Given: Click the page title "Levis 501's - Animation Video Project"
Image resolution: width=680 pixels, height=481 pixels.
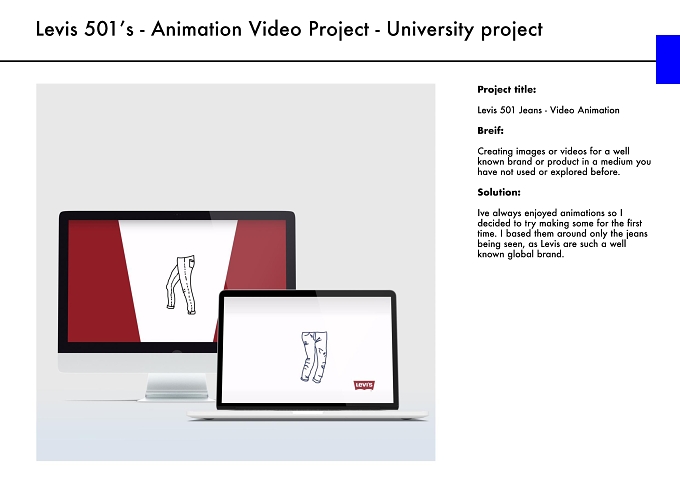Looking at the screenshot, I should tap(289, 29).
